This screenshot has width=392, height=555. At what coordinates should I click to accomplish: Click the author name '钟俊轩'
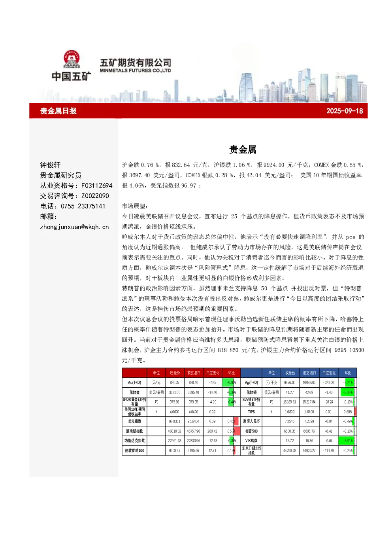pyautogui.click(x=51, y=165)
